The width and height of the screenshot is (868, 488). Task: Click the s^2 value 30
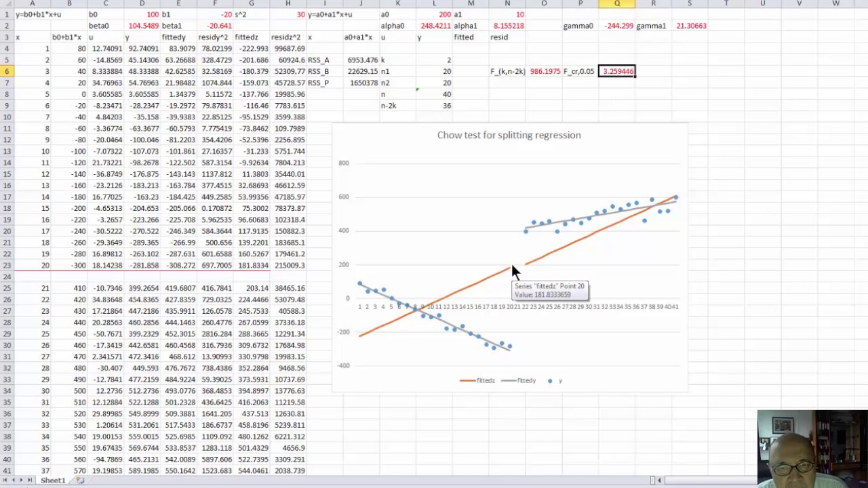click(x=288, y=14)
